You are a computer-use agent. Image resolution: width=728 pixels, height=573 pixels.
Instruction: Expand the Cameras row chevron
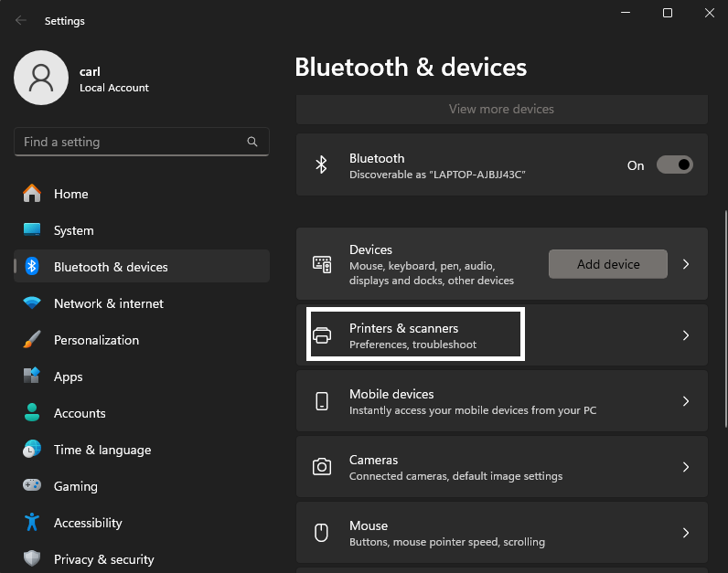pyautogui.click(x=686, y=467)
